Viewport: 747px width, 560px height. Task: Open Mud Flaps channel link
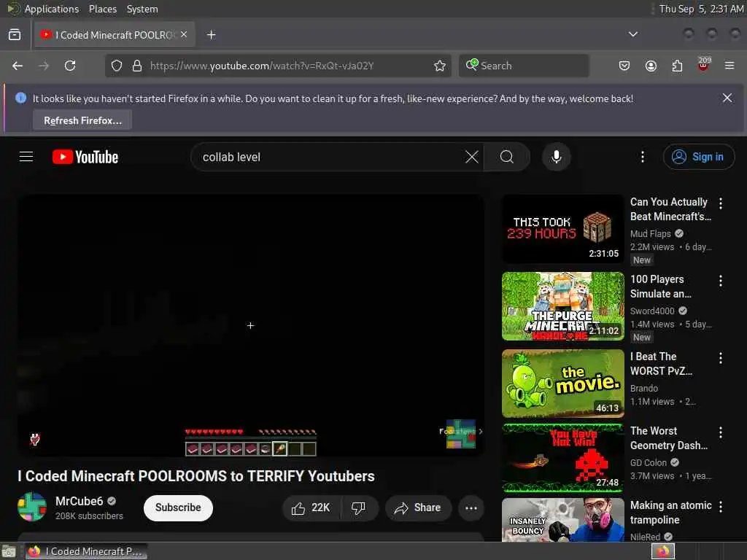(x=650, y=233)
